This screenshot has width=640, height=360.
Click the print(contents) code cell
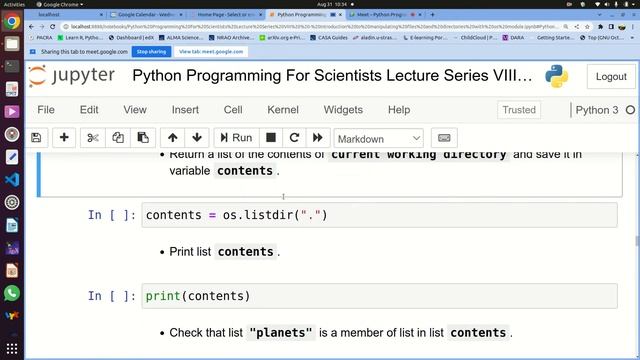(379, 296)
